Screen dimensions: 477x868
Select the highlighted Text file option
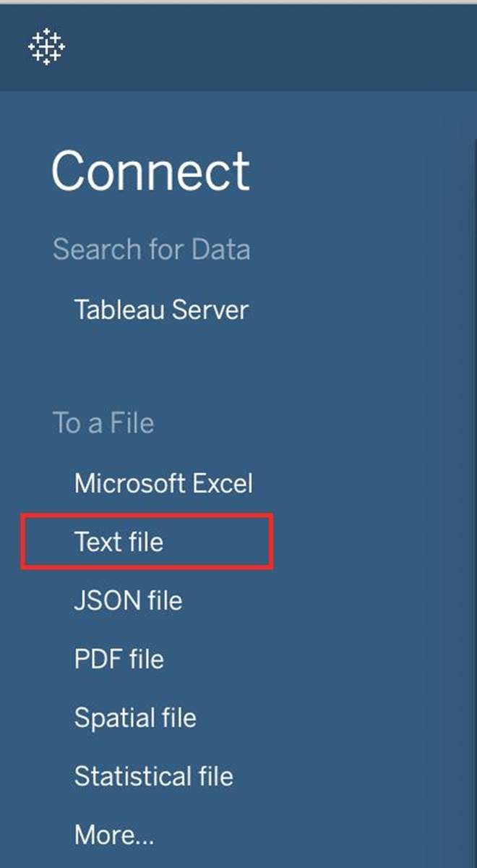coord(119,542)
